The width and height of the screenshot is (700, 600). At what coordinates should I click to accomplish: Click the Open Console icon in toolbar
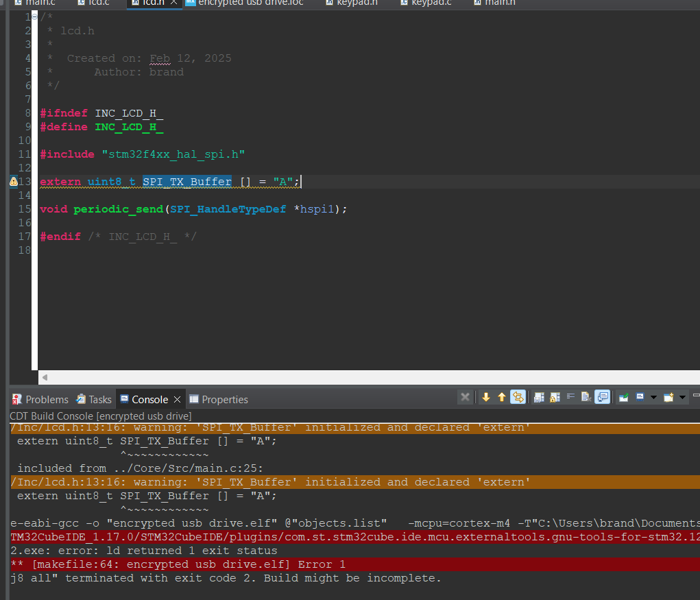(668, 397)
